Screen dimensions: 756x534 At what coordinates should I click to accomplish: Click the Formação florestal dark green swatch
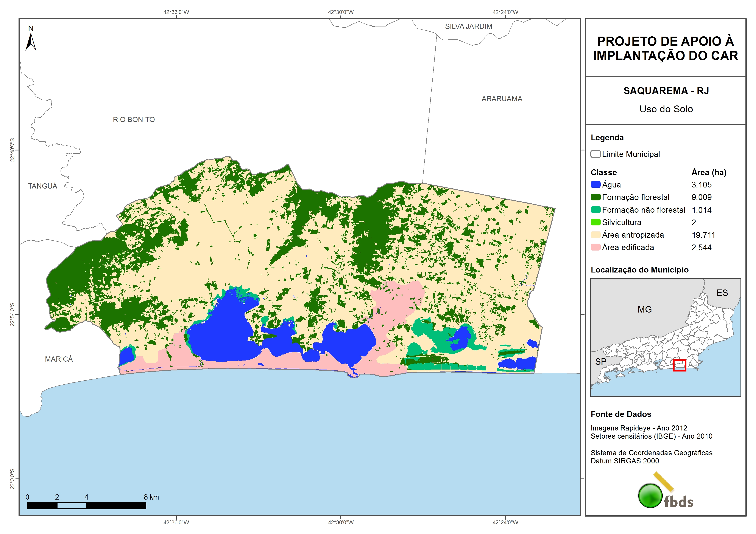coord(595,197)
